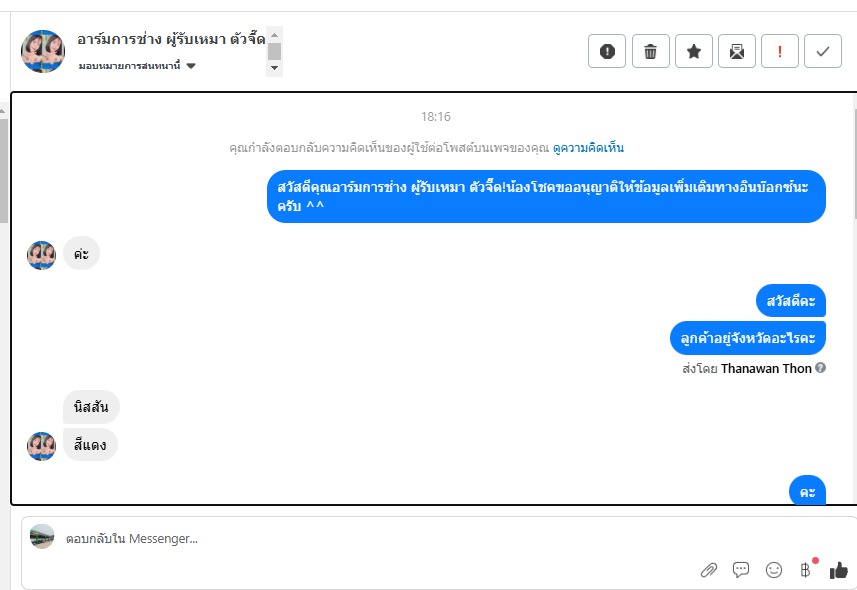Open saved replies speech bubble icon
The image size is (857, 590).
(x=741, y=570)
